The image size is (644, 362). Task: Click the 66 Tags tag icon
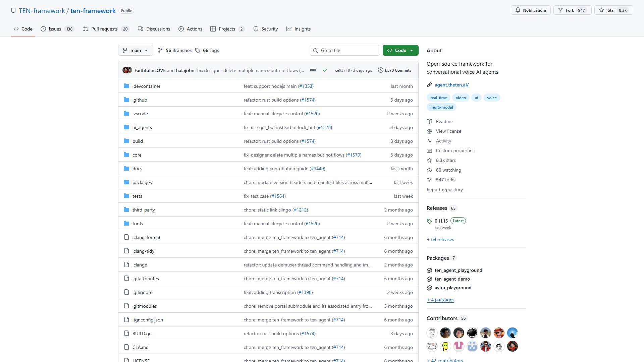point(198,51)
